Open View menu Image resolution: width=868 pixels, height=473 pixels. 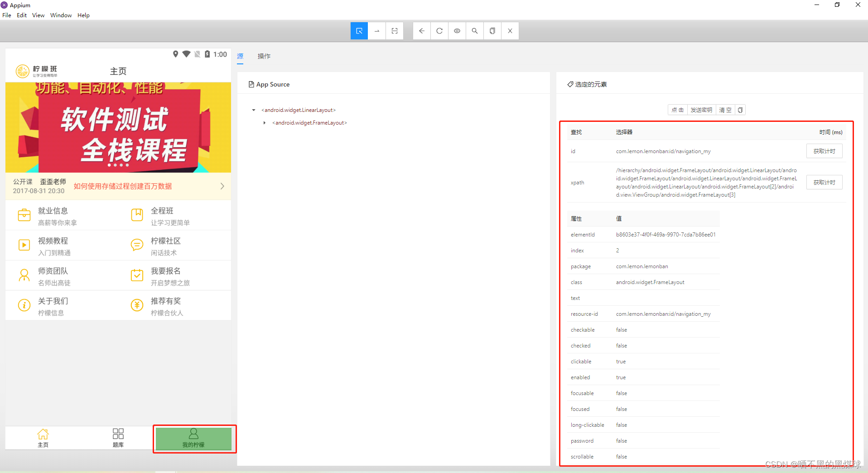coord(38,15)
